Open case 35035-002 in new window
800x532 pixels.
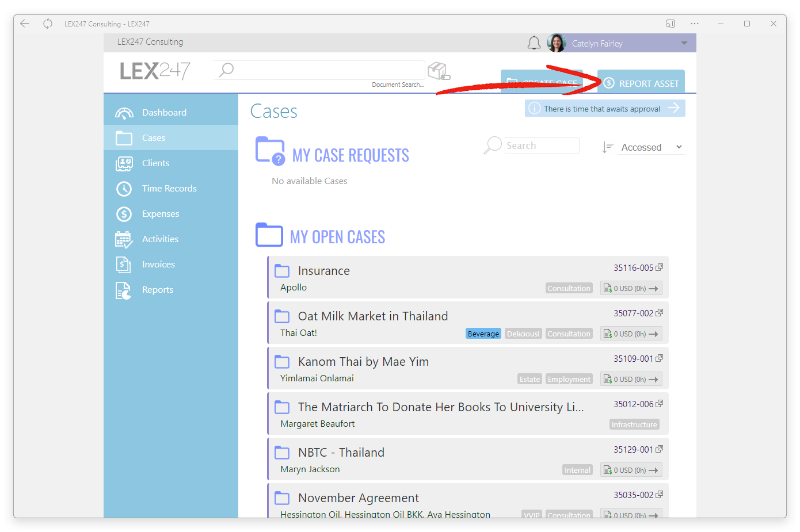point(659,495)
